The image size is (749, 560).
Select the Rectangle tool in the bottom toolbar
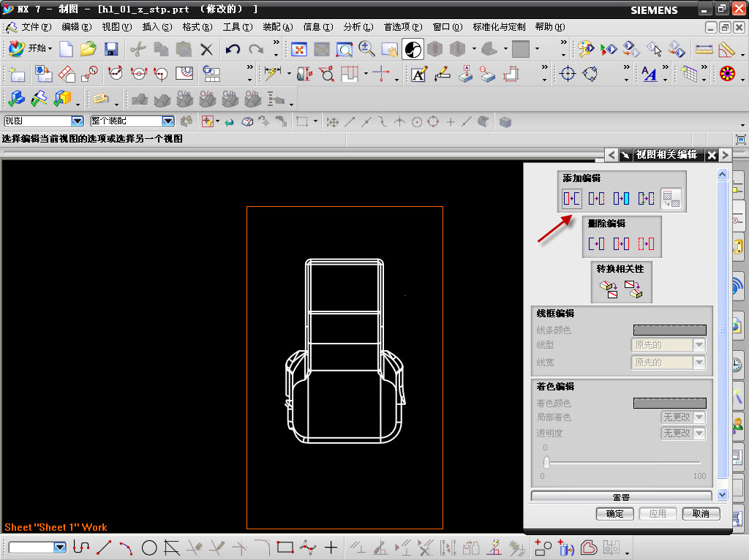click(285, 547)
